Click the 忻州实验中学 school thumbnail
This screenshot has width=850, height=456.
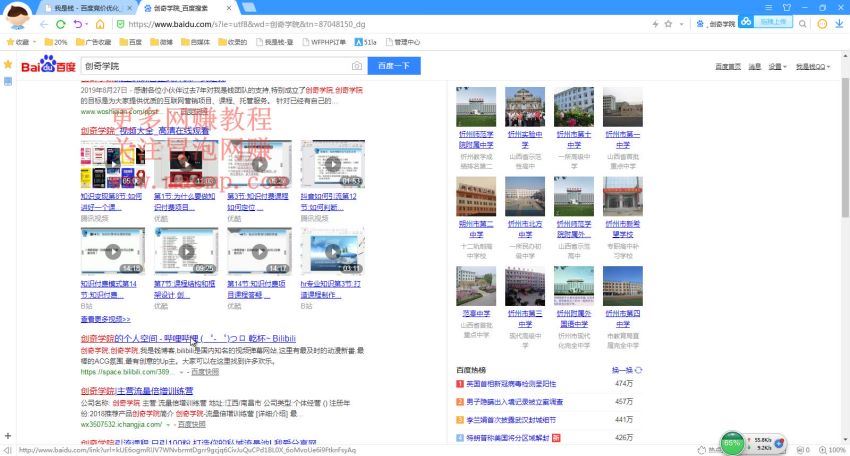525,107
